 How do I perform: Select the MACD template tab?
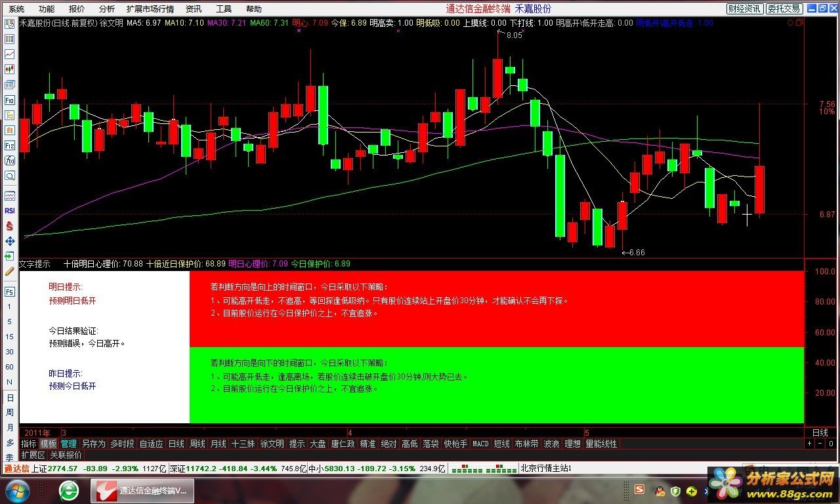[x=480, y=444]
